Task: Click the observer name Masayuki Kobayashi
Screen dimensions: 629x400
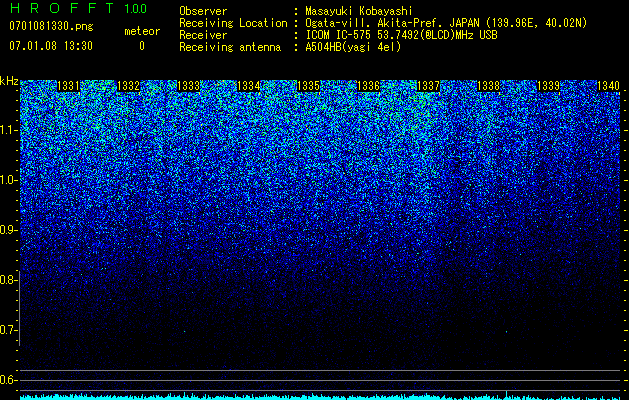Action: click(x=358, y=11)
